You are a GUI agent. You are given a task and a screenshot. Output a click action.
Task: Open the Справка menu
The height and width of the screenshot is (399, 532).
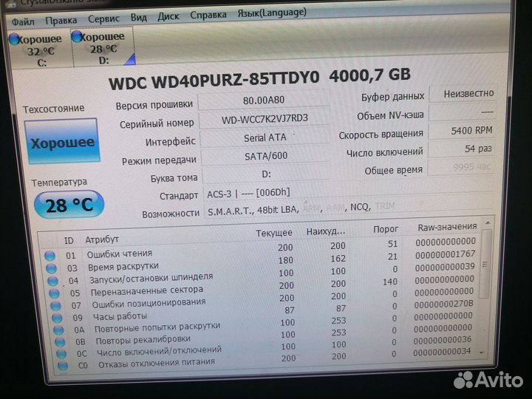[x=208, y=15]
